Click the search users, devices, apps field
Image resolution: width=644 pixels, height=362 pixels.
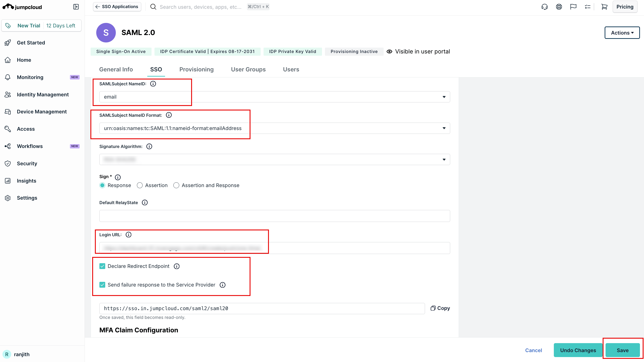coord(201,7)
